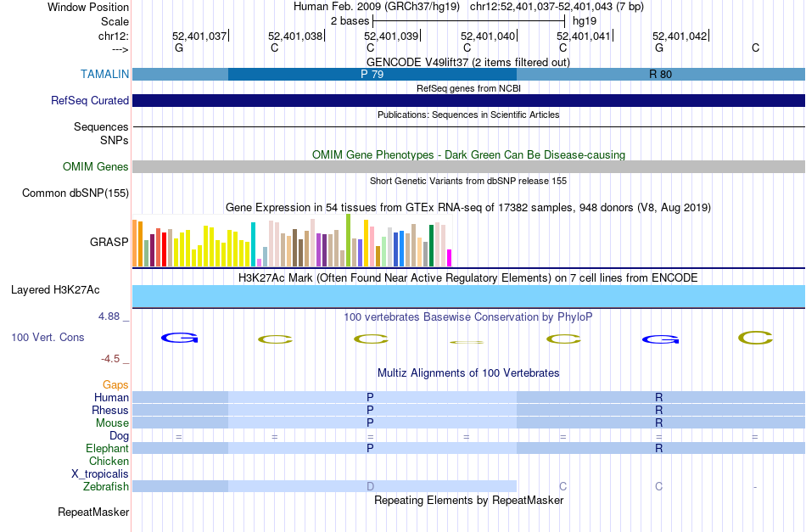Click the D residue in Zebrafish row
This screenshot has height=532, width=806.
370,486
